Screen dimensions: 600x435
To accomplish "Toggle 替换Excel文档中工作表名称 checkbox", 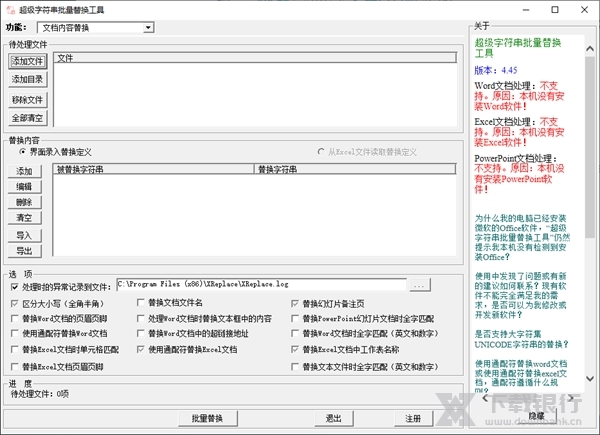I will click(x=295, y=349).
